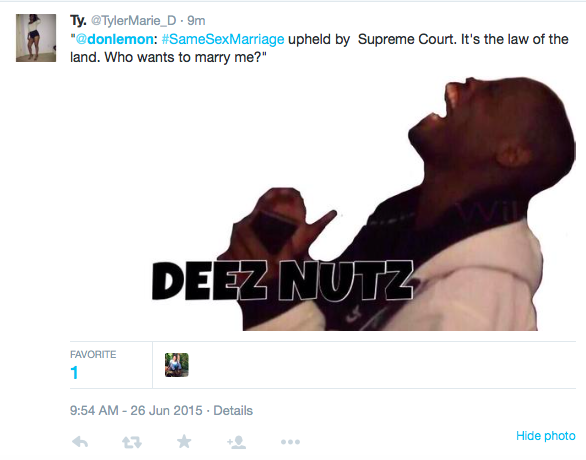Open the attached Deez Nutz photo
Image resolution: width=586 pixels, height=460 pixels.
(x=364, y=203)
